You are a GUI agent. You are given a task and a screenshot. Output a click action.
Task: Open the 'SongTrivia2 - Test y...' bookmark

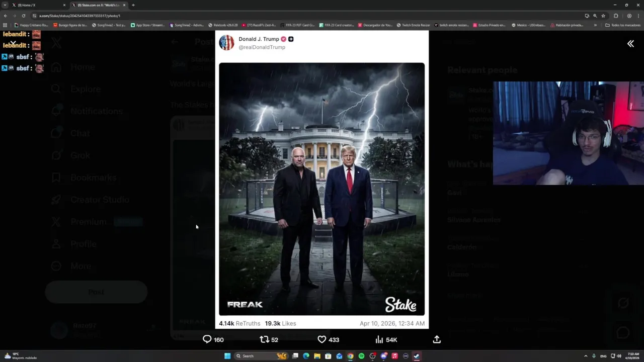click(x=109, y=25)
